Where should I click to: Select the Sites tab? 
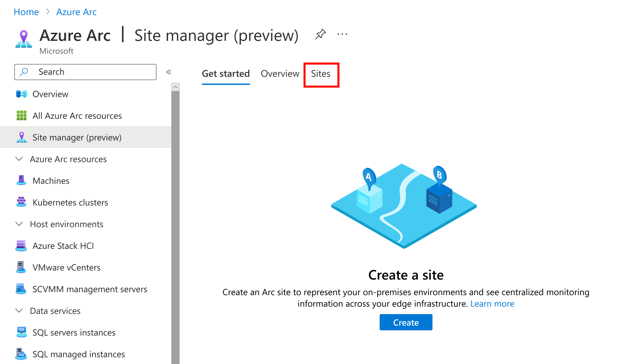(x=321, y=74)
